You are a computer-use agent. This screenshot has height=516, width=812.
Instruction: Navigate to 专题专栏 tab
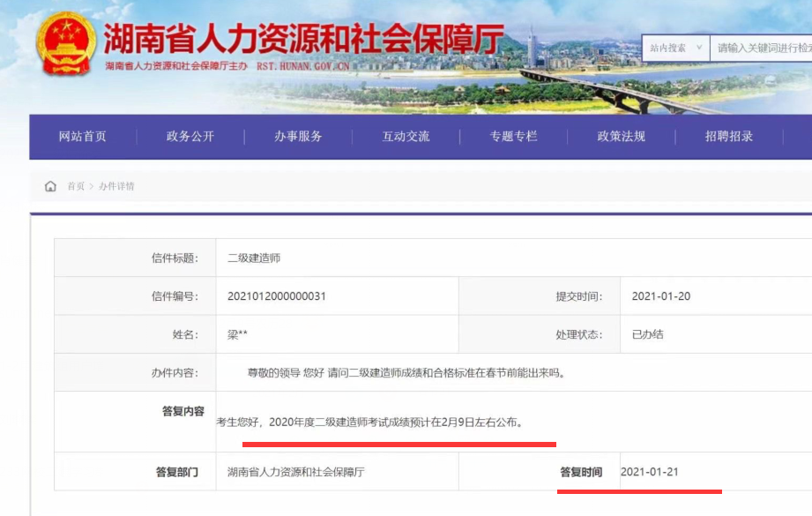coord(513,137)
